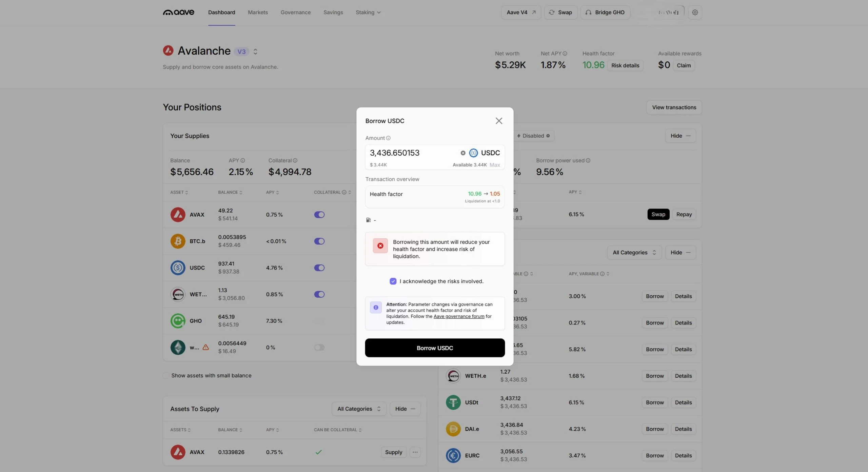Click the warning triangle icon beside the w... asset

click(x=205, y=347)
